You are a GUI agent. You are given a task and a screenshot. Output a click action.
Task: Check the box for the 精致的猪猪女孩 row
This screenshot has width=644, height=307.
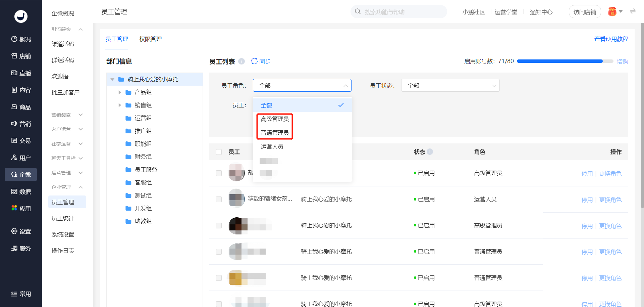219,199
